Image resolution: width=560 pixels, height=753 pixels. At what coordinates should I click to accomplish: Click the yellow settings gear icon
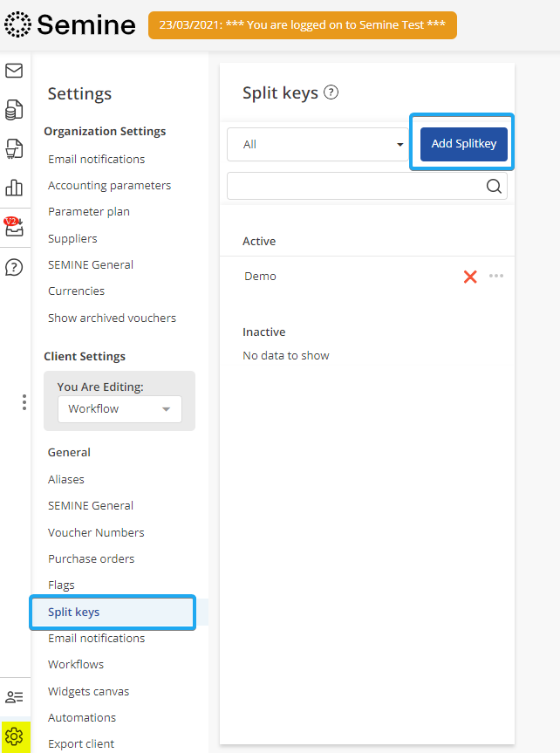(14, 736)
